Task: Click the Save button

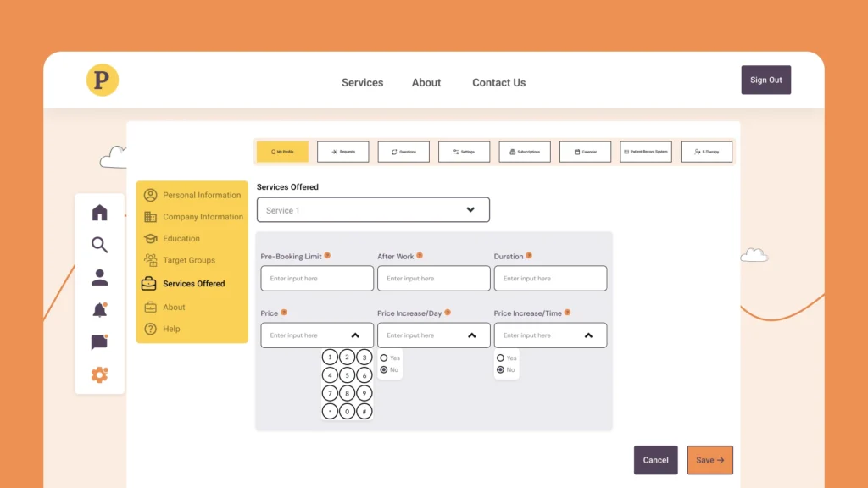Action: tap(709, 460)
